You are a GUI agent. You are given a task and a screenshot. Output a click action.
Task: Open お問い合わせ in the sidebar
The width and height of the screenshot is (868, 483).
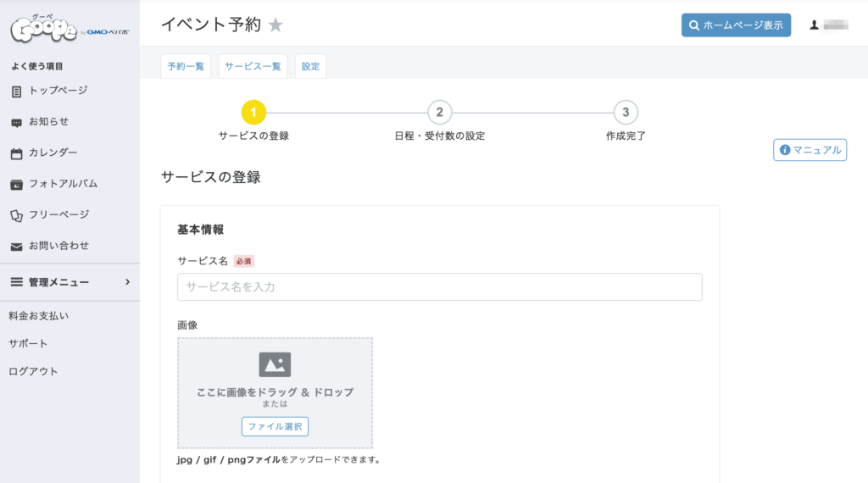click(x=58, y=245)
